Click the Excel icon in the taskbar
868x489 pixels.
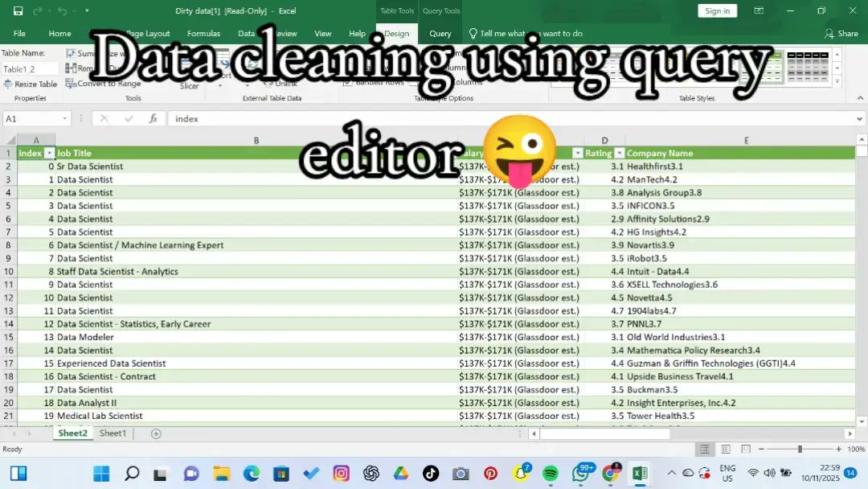(x=640, y=474)
